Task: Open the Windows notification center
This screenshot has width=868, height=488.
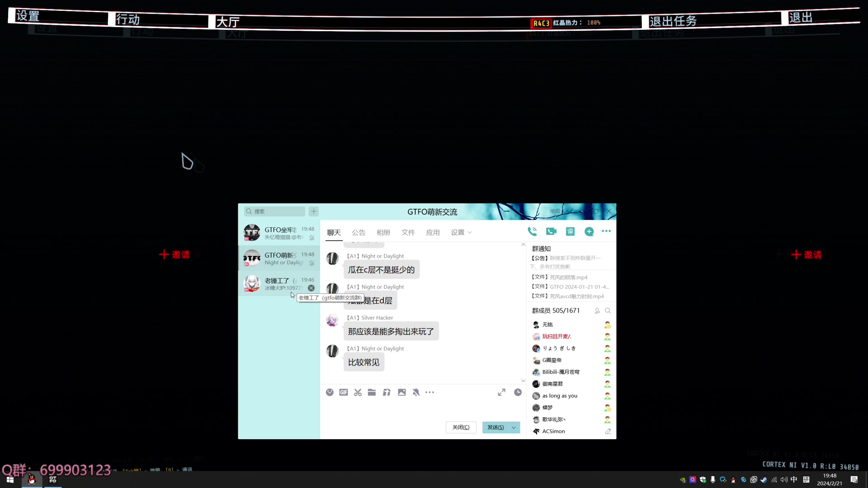Action: [x=854, y=480]
